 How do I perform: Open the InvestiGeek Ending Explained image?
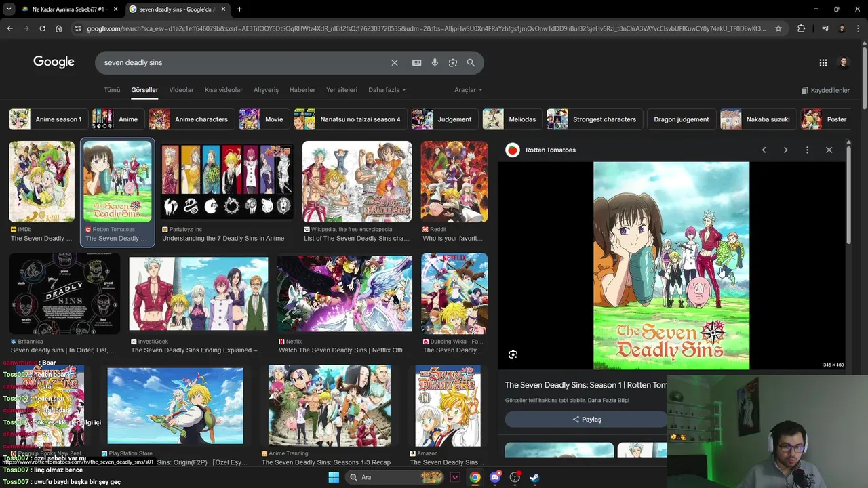click(x=199, y=293)
